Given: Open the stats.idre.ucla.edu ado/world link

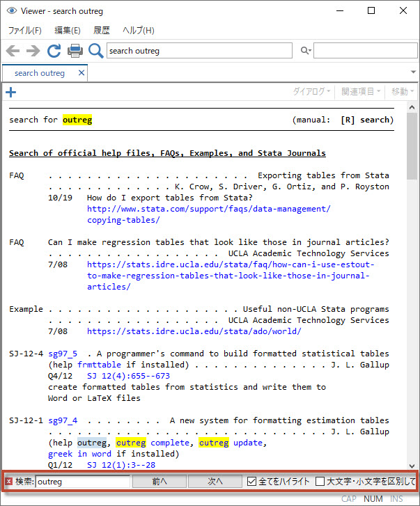Looking at the screenshot, I should click(x=194, y=331).
